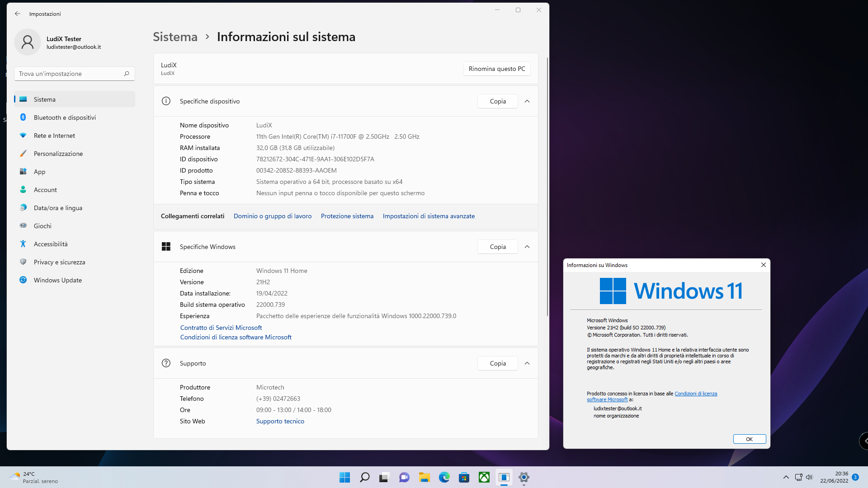Open Data/ora e lingua settings
The height and width of the screenshot is (488, 868).
point(75,208)
